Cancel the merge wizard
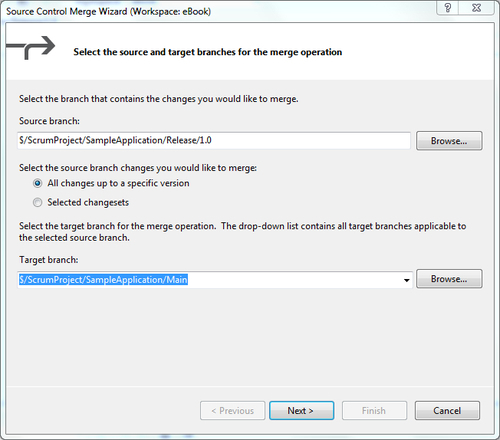The width and height of the screenshot is (500, 440). tap(447, 410)
